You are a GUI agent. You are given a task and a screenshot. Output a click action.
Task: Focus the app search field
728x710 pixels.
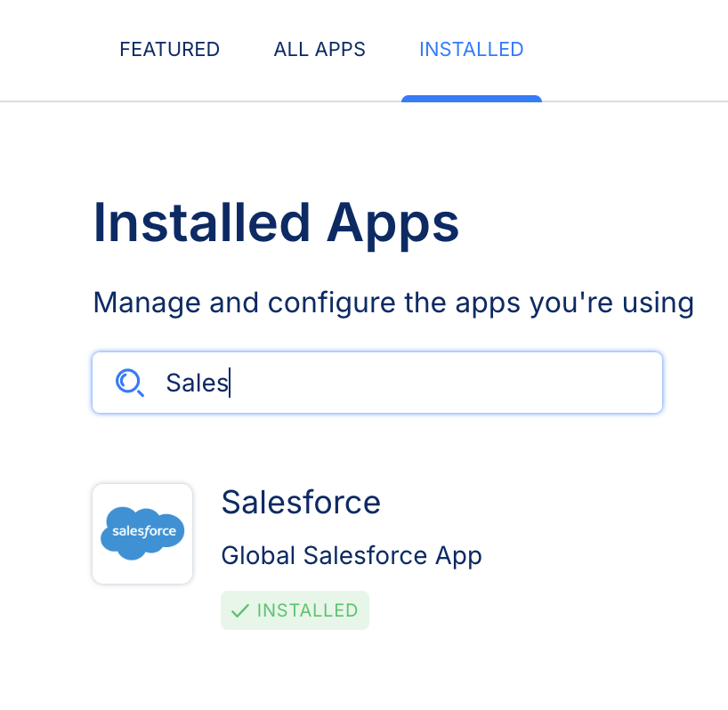pyautogui.click(x=400, y=383)
